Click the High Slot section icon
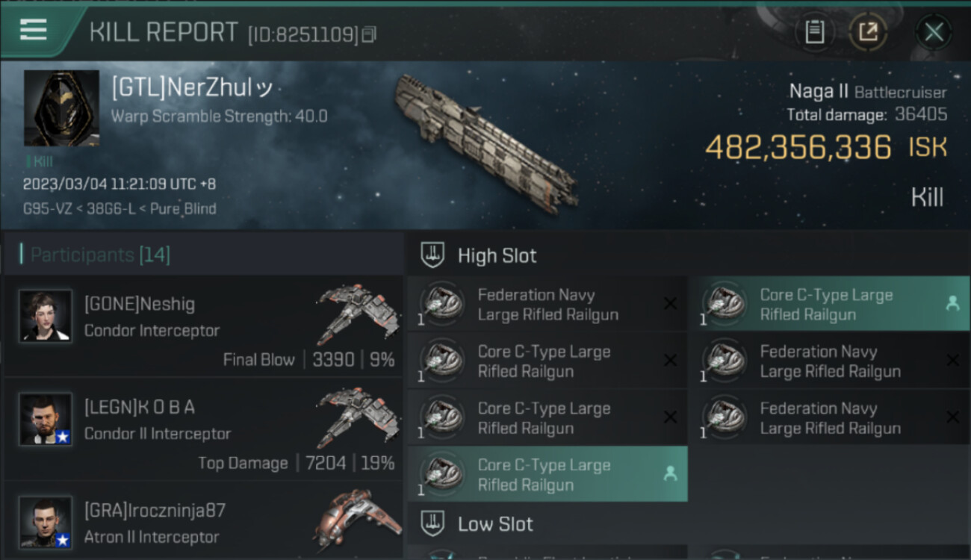This screenshot has height=560, width=971. tap(432, 255)
